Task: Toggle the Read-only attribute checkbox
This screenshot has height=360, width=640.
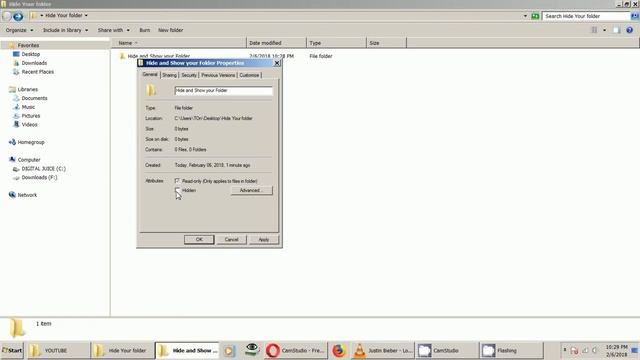Action: (177, 180)
